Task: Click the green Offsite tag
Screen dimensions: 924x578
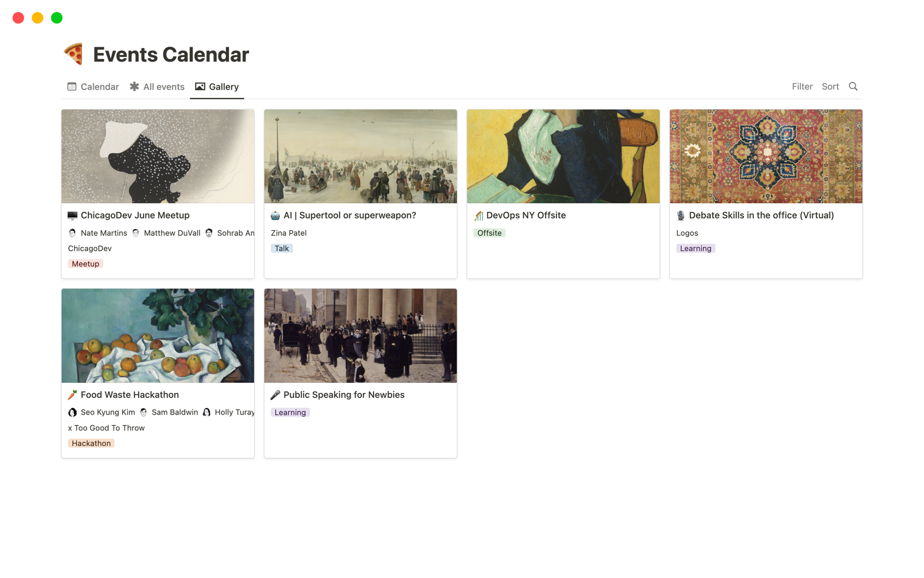Action: pos(489,233)
